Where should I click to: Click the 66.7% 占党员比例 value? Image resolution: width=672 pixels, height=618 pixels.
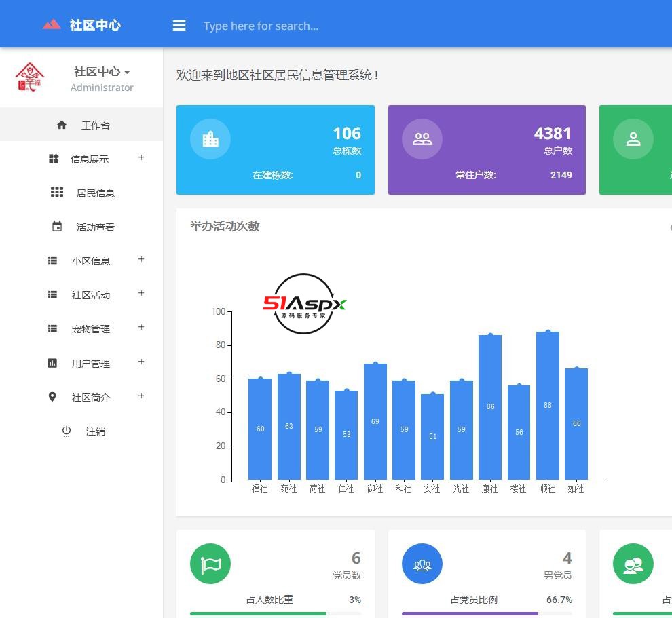click(559, 600)
